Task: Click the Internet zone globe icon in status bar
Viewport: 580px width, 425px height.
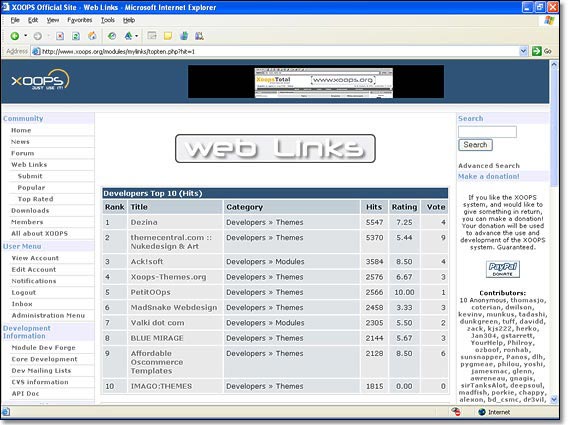Action: tap(482, 412)
